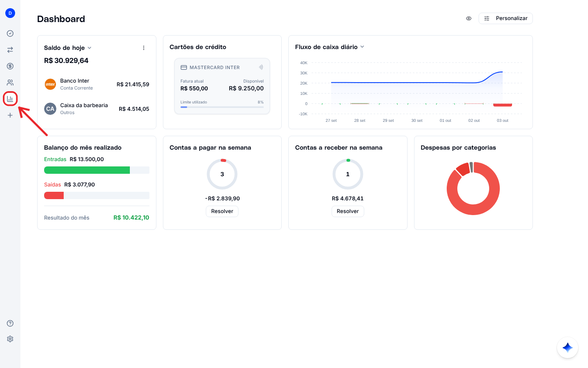Open the user avatar "D" menu
Image resolution: width=588 pixels, height=368 pixels.
click(10, 13)
